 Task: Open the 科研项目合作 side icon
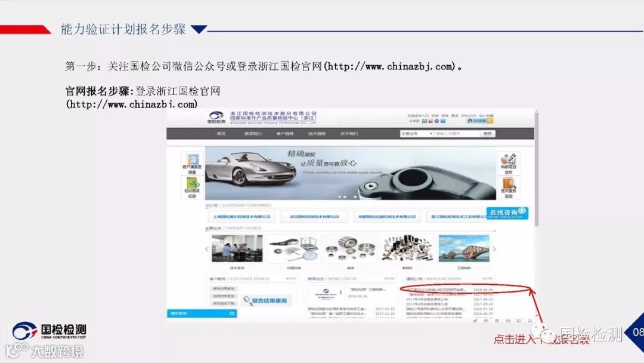click(509, 163)
